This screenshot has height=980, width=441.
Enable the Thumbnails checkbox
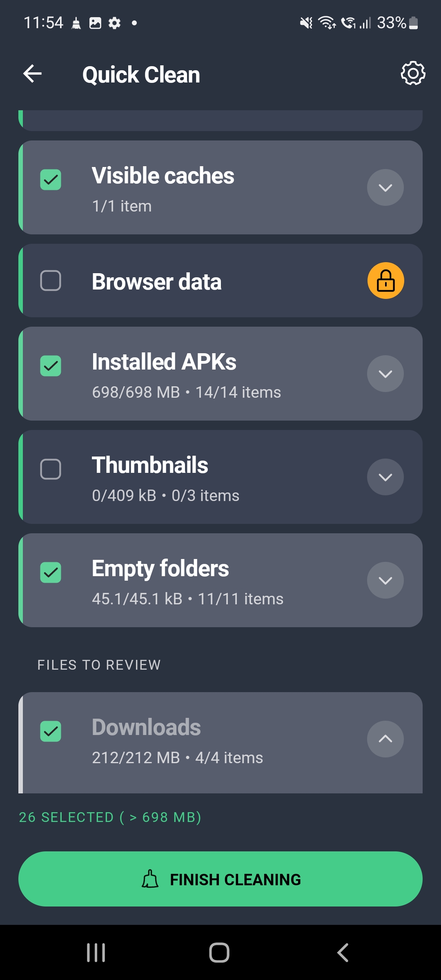coord(51,469)
